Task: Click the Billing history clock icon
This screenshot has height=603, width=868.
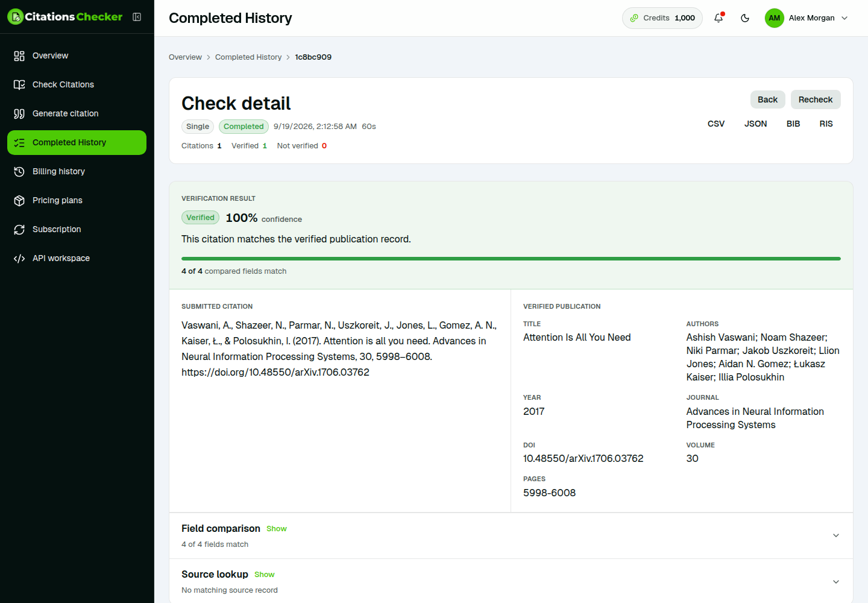Action: coord(19,171)
